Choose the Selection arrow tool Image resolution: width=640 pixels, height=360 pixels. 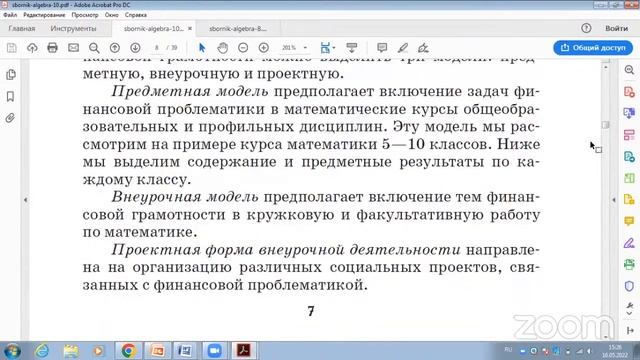point(202,48)
